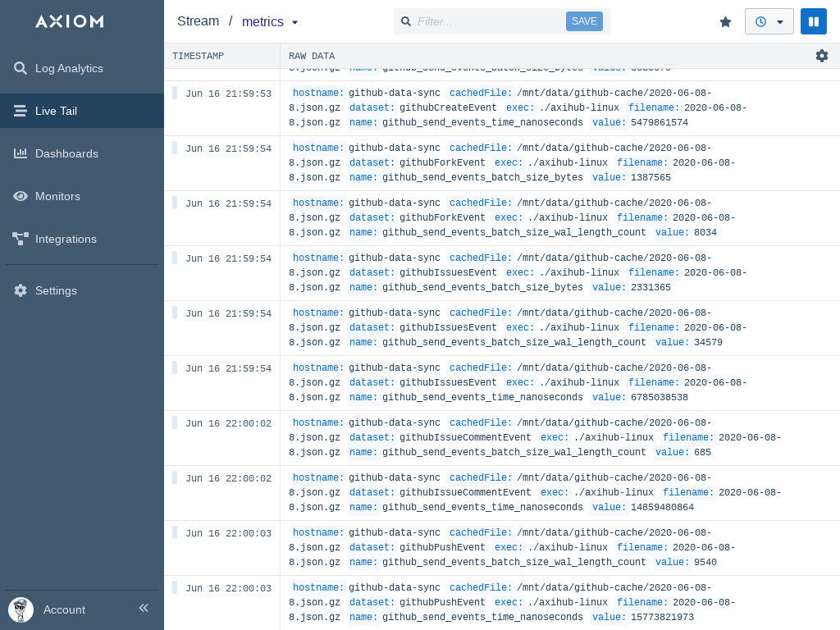The width and height of the screenshot is (840, 630).
Task: Click the Dashboards chart icon
Action: tap(21, 153)
